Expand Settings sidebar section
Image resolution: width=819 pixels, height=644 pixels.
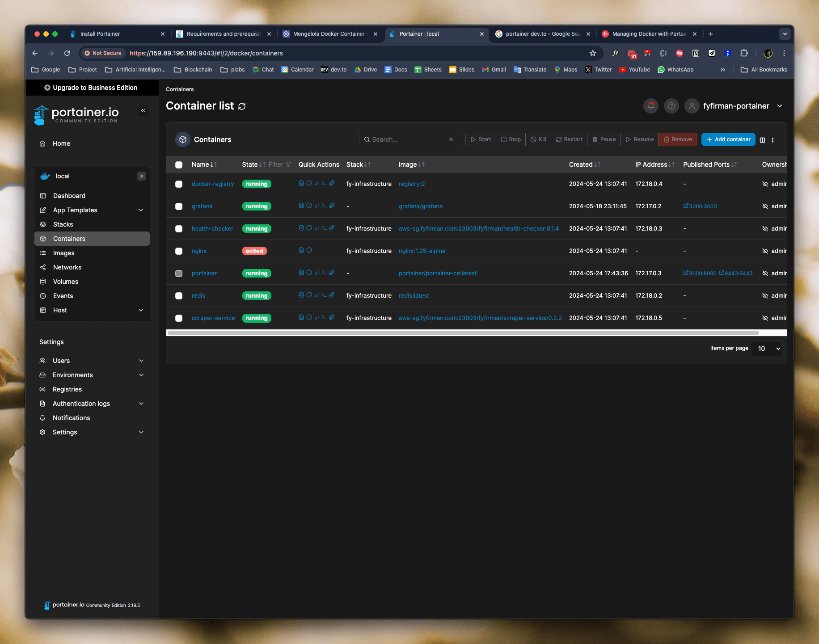(x=141, y=432)
